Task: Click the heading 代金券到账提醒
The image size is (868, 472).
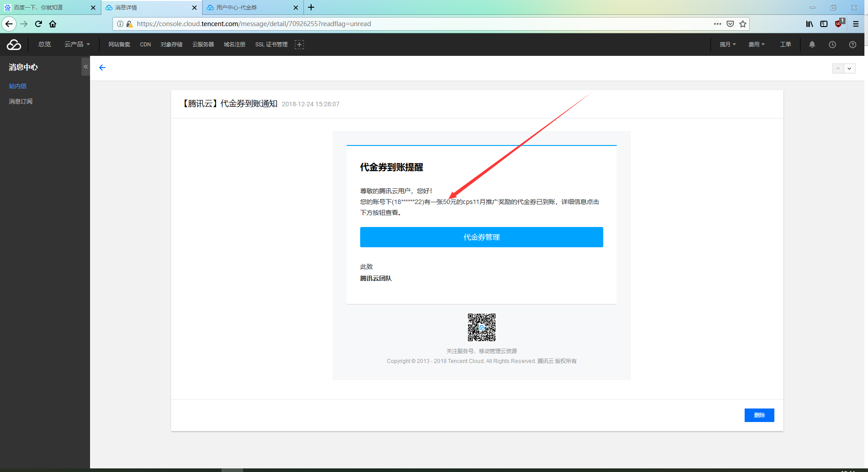Action: [x=392, y=167]
